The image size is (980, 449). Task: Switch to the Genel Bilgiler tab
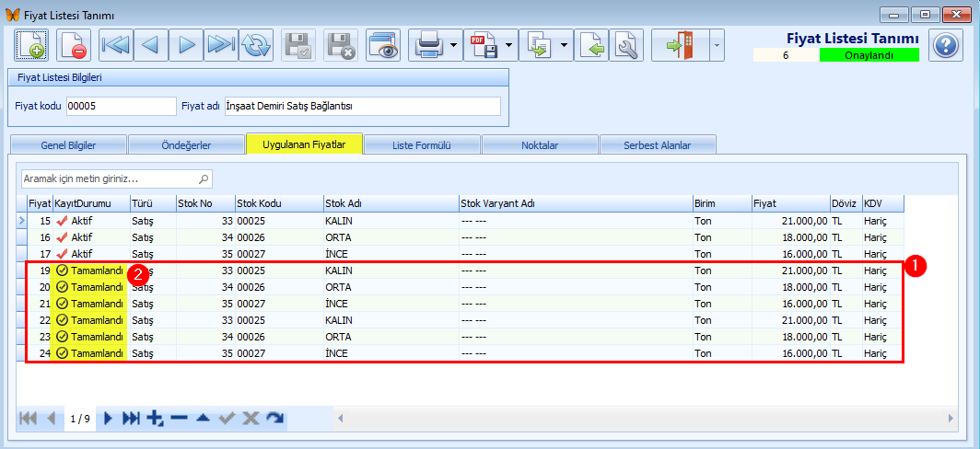point(68,144)
